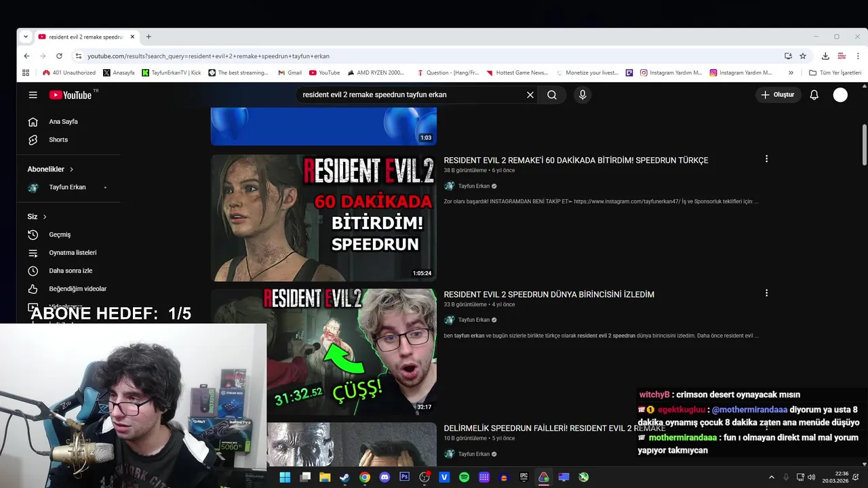The image size is (868, 488).
Task: Open the YouTube notifications bell
Action: [814, 95]
